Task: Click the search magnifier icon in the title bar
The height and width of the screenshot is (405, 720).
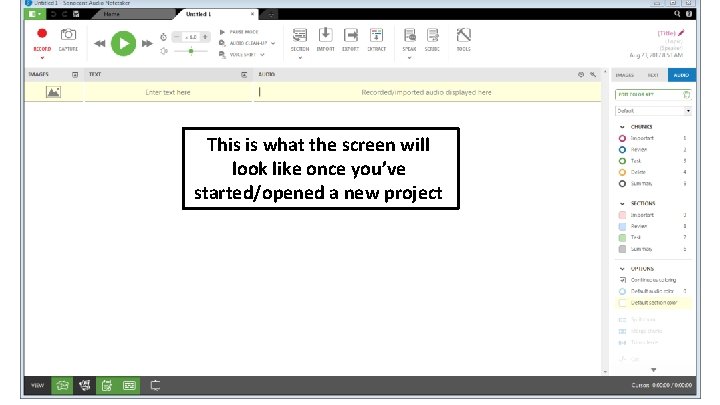Action: click(677, 14)
